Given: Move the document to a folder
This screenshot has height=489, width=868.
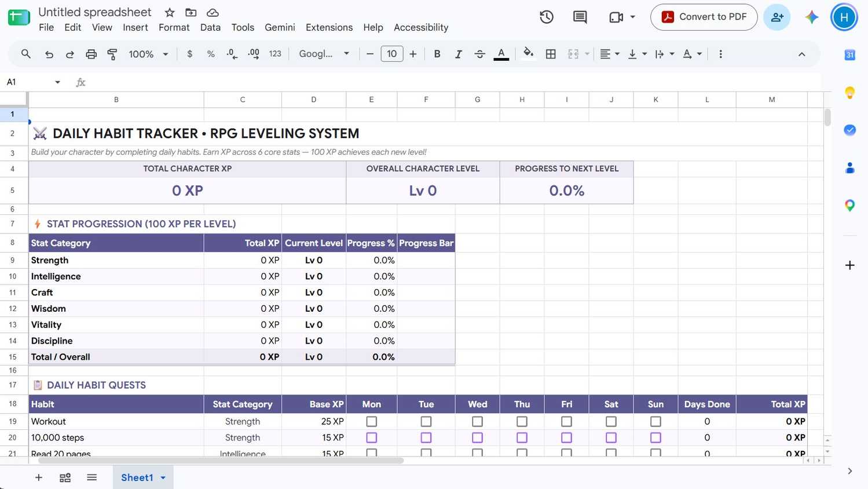Looking at the screenshot, I should point(191,12).
